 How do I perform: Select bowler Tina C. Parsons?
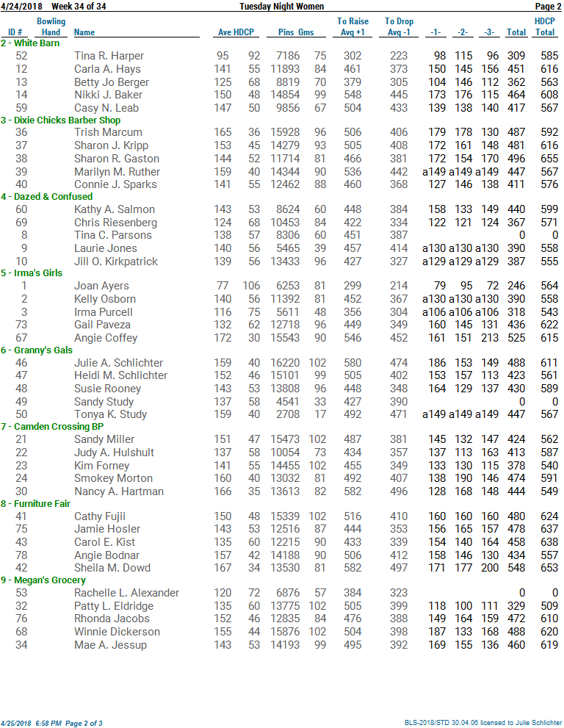[113, 235]
